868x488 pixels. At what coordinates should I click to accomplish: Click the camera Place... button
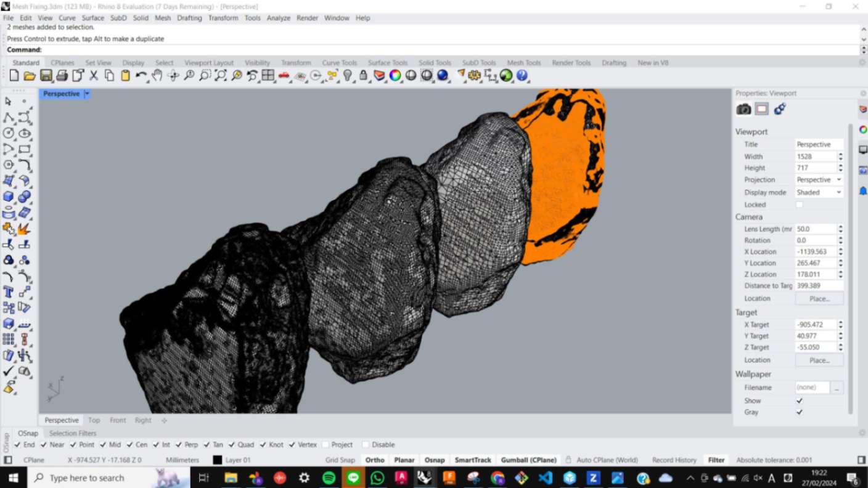[x=819, y=298]
